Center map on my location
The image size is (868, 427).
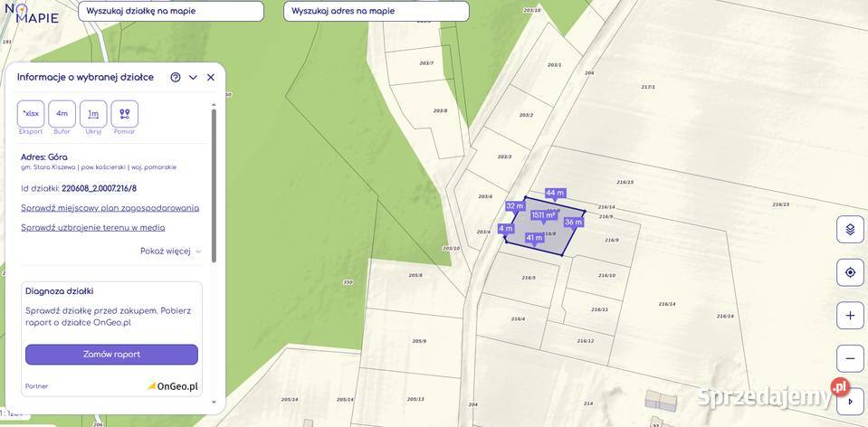[x=850, y=272]
